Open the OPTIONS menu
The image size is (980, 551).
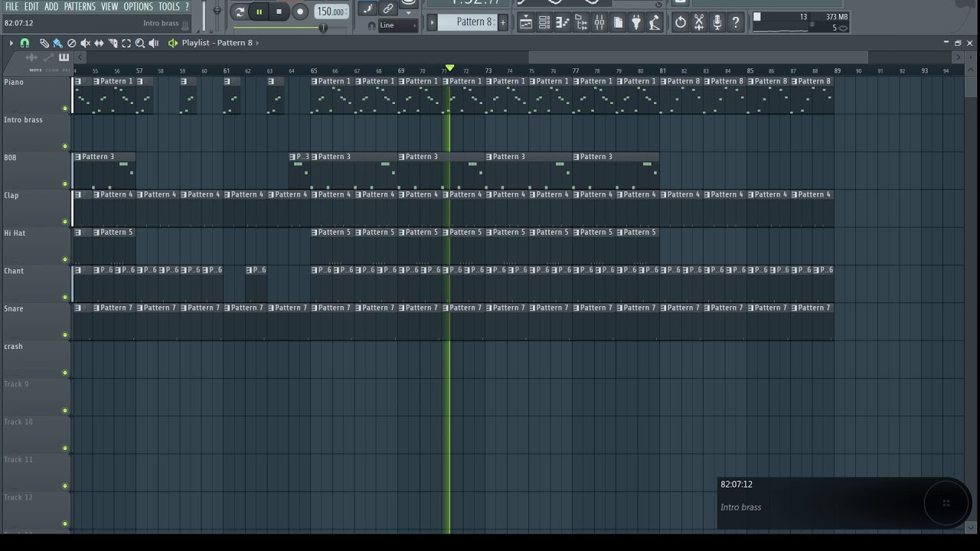click(139, 7)
